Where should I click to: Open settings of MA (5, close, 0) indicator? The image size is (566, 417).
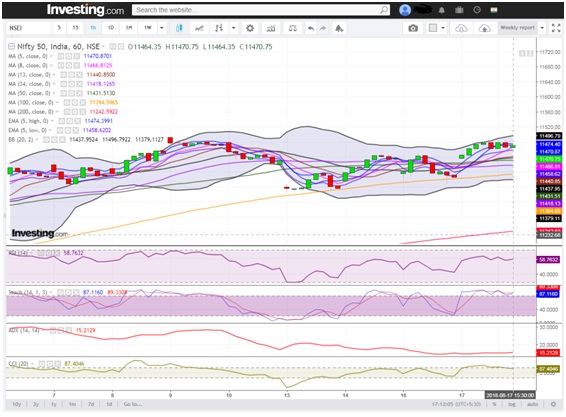(69, 56)
